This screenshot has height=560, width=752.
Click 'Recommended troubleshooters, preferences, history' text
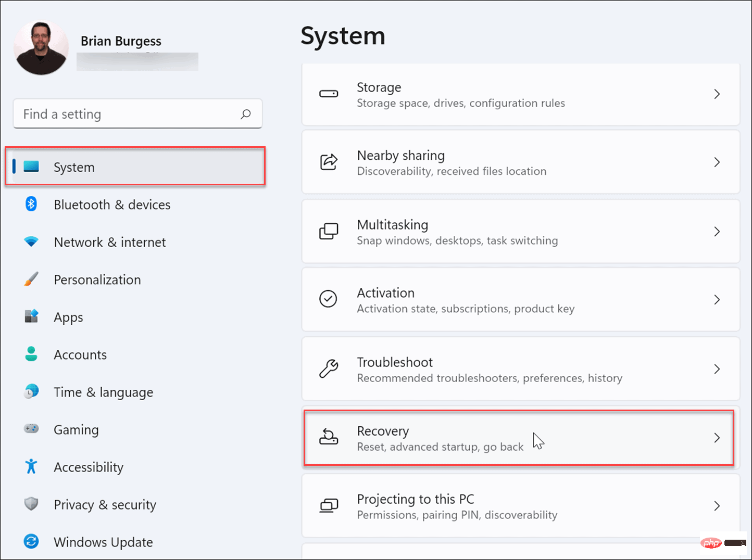click(490, 378)
